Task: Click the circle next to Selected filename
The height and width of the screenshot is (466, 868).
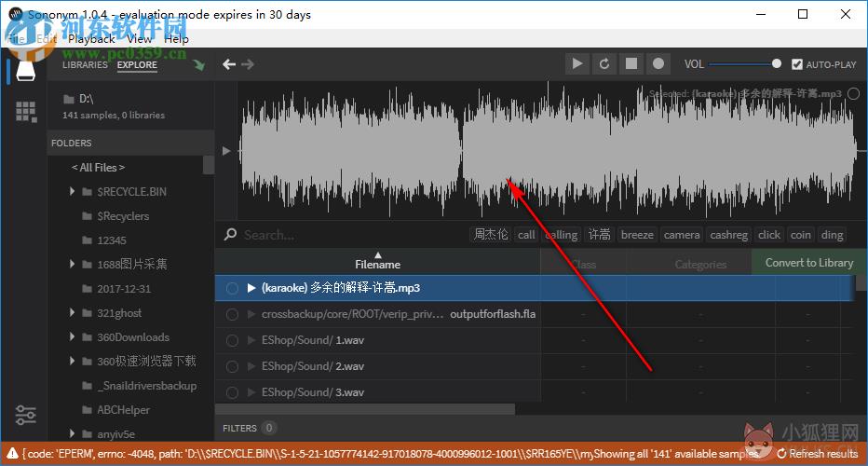Action: click(854, 93)
